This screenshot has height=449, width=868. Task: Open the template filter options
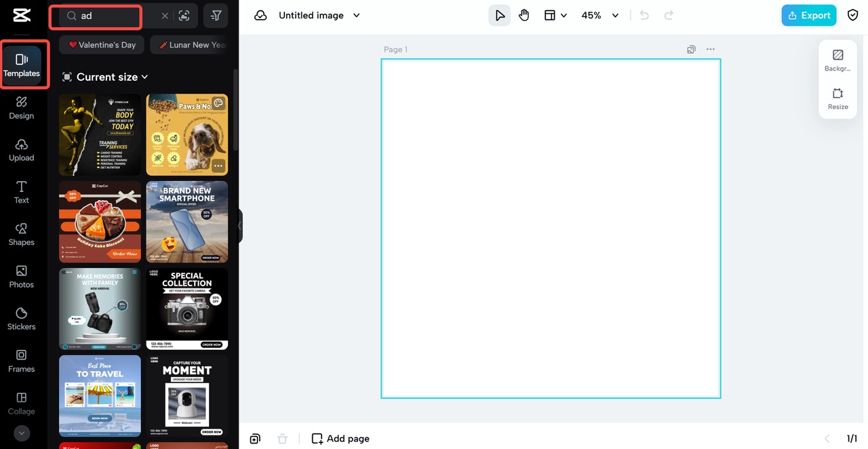(216, 16)
